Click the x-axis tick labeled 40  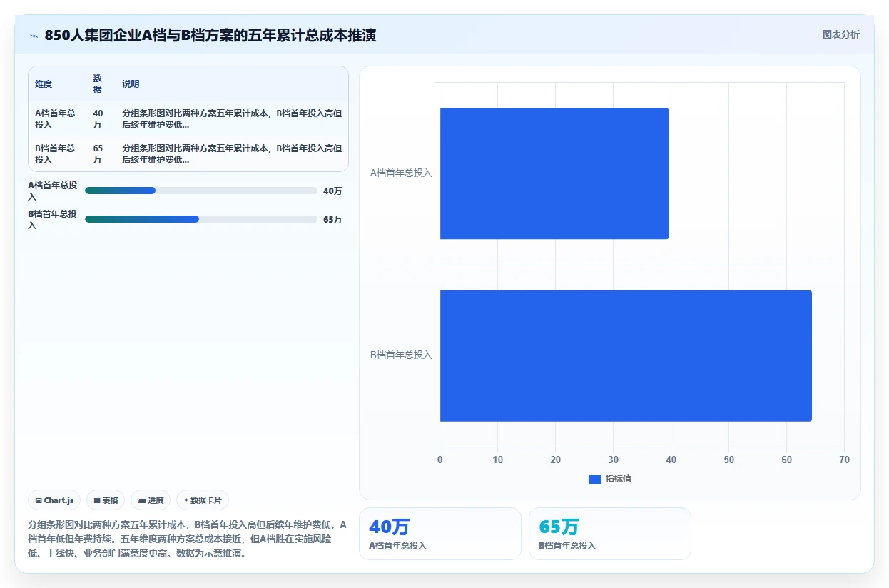tap(671, 460)
